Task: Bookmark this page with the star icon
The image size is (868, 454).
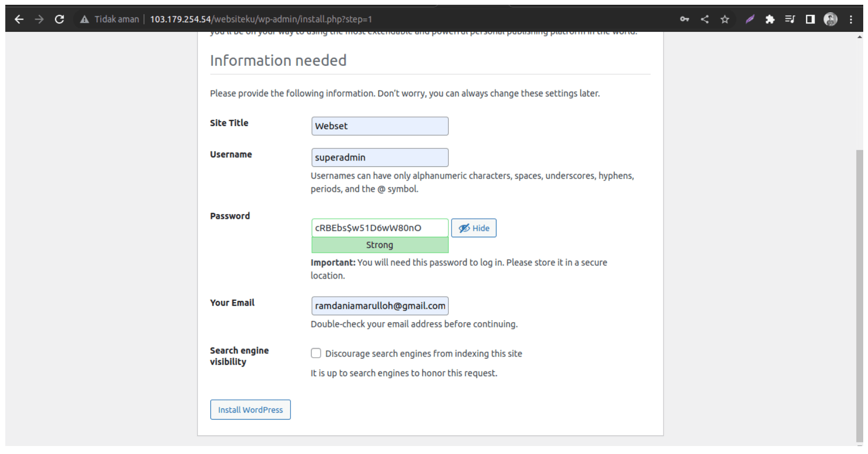Action: (725, 20)
